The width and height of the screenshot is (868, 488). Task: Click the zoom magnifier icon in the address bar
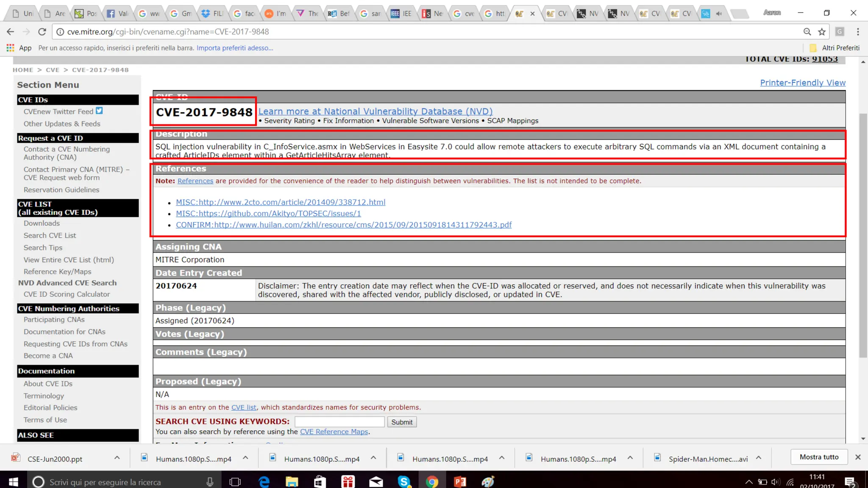807,32
